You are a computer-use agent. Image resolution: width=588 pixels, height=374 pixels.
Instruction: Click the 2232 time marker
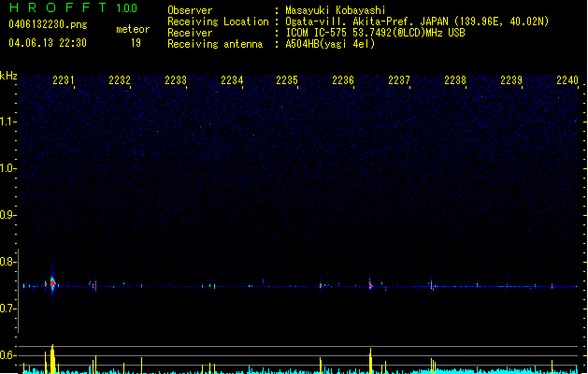click(120, 80)
